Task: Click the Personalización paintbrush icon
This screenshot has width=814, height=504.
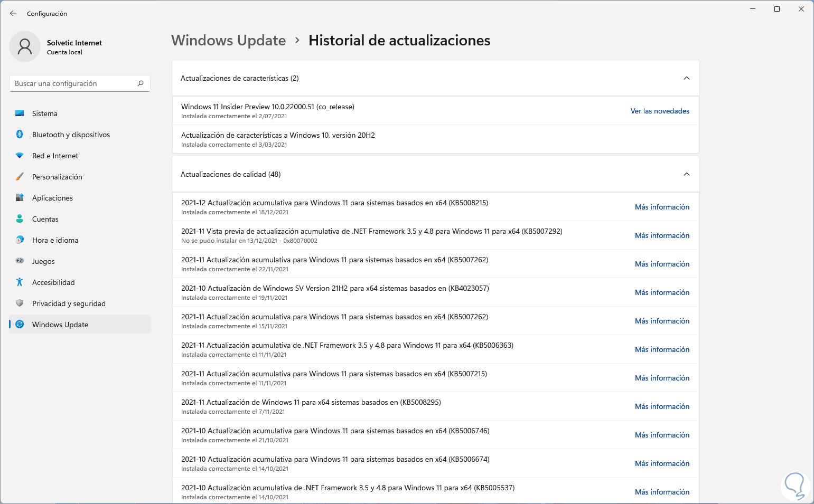Action: [x=20, y=177]
